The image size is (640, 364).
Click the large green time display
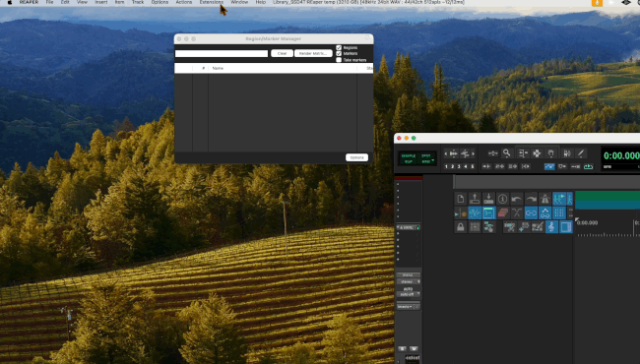[621, 155]
